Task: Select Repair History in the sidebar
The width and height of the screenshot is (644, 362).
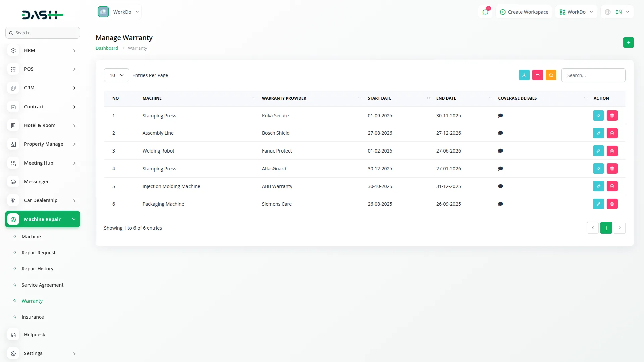Action: click(x=37, y=268)
